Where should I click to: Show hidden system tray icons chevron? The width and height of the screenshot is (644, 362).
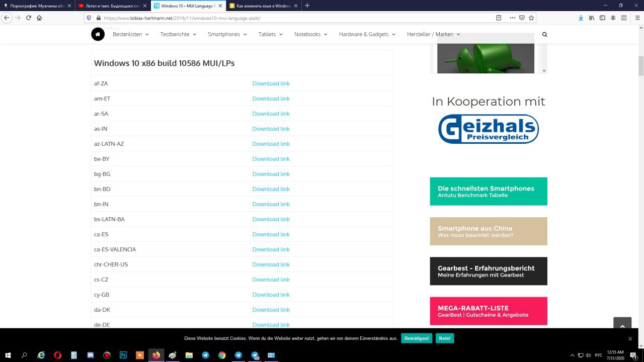572,355
